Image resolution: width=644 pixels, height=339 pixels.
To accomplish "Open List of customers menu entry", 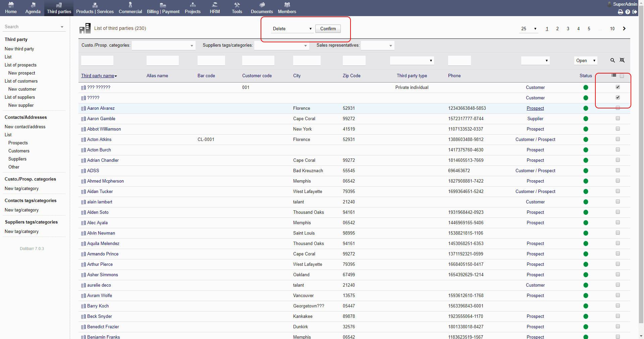I will pos(21,81).
